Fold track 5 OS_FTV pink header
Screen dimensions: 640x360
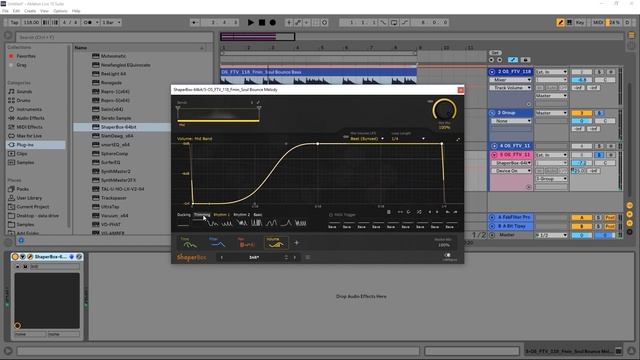[494, 155]
